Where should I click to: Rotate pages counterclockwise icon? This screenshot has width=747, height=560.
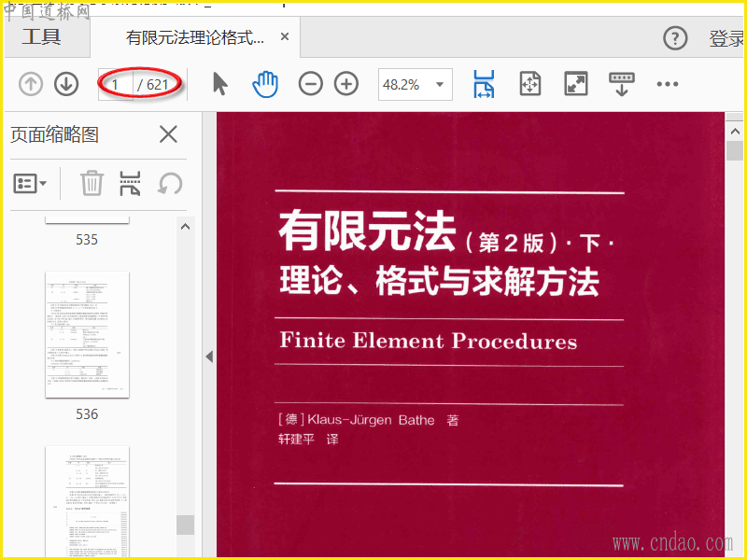tap(170, 183)
